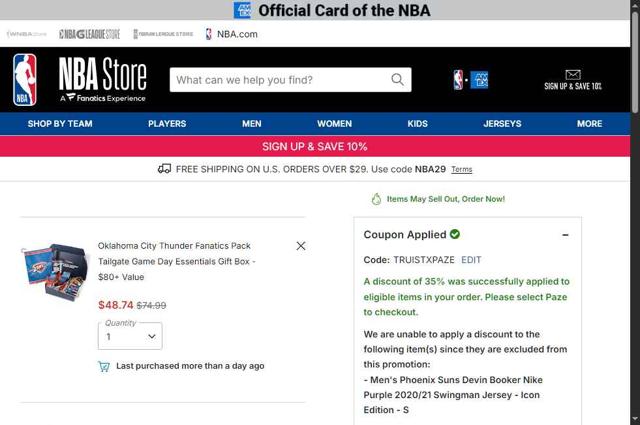Collapse the Coupon Applied section

point(565,235)
